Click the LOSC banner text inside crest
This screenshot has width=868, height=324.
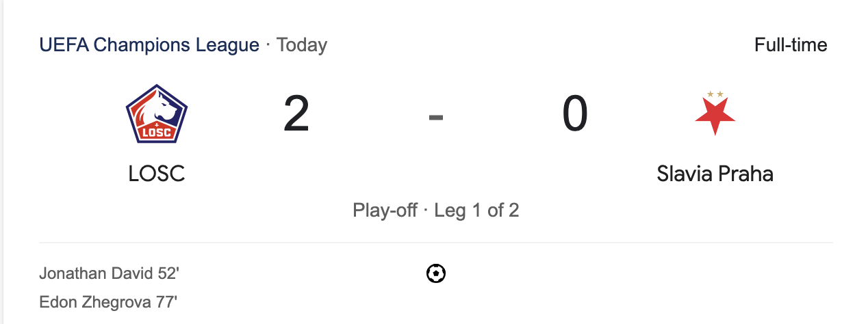click(157, 131)
